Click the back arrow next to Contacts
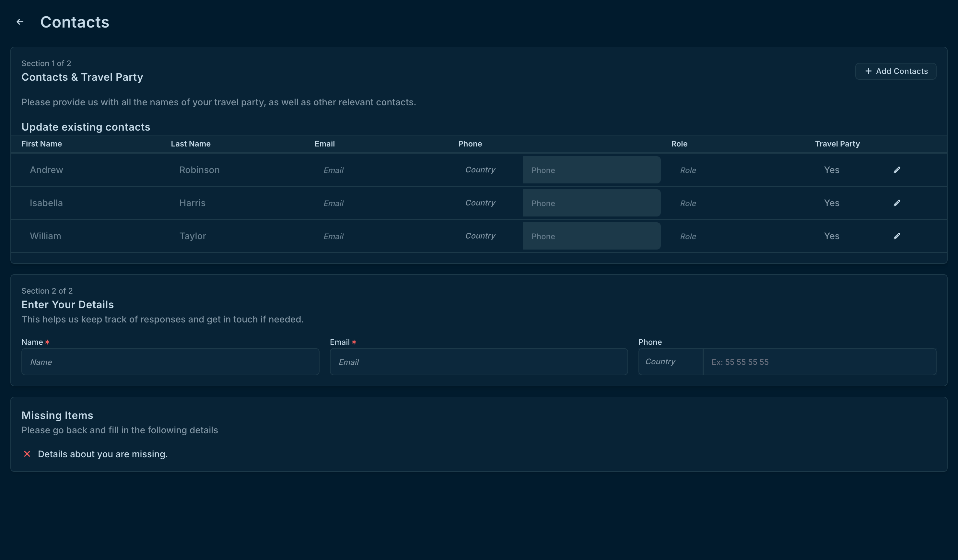Screen dimensions: 958x560 pos(20,22)
